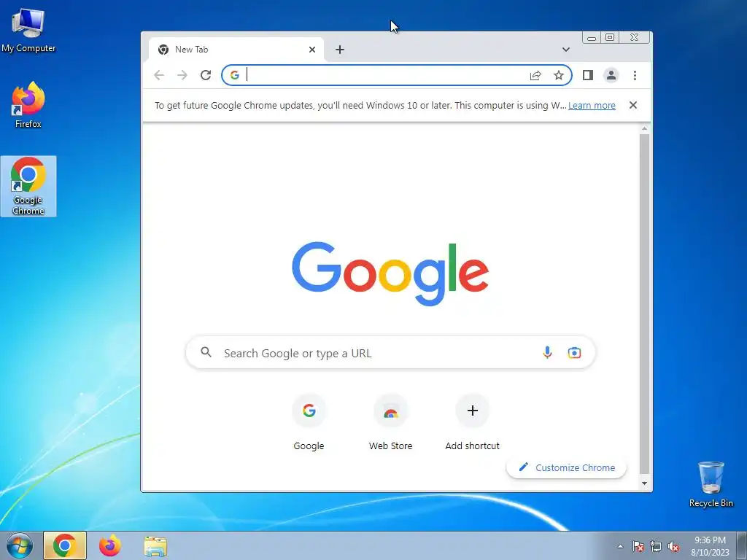Reload the current page
The image size is (747, 560).
pyautogui.click(x=205, y=75)
